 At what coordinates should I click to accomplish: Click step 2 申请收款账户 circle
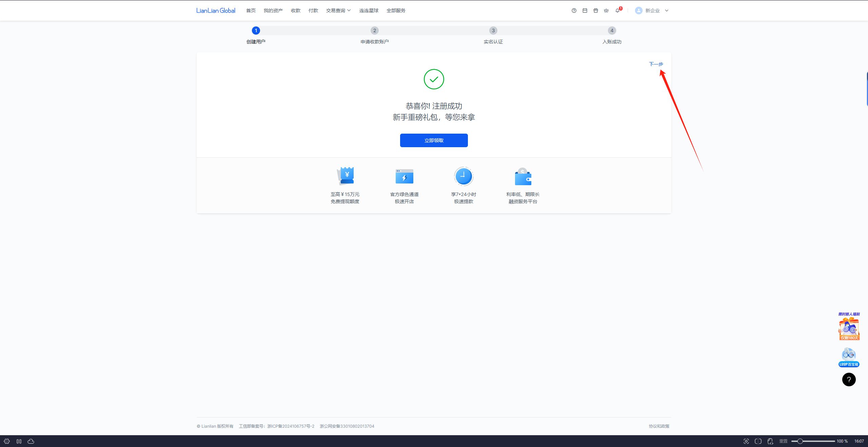click(x=374, y=31)
